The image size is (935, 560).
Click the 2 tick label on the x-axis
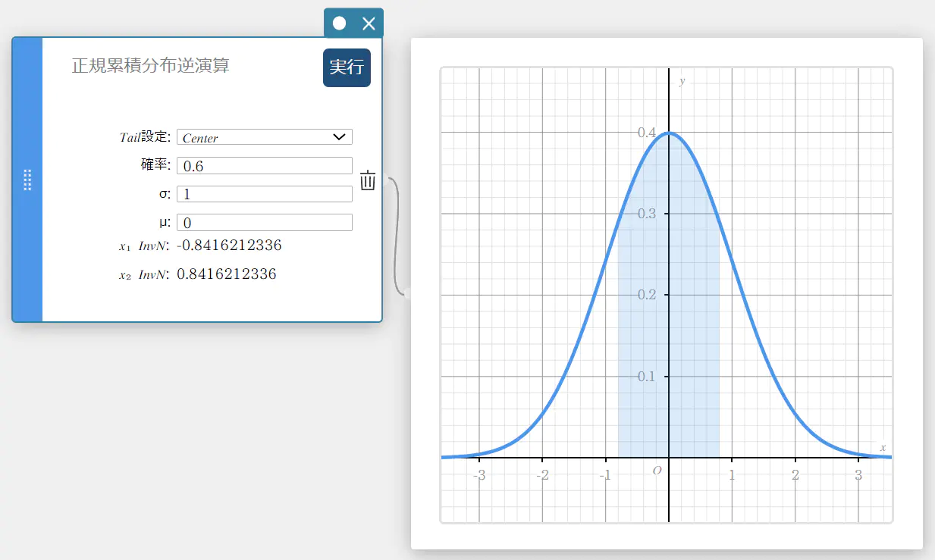[x=795, y=476]
